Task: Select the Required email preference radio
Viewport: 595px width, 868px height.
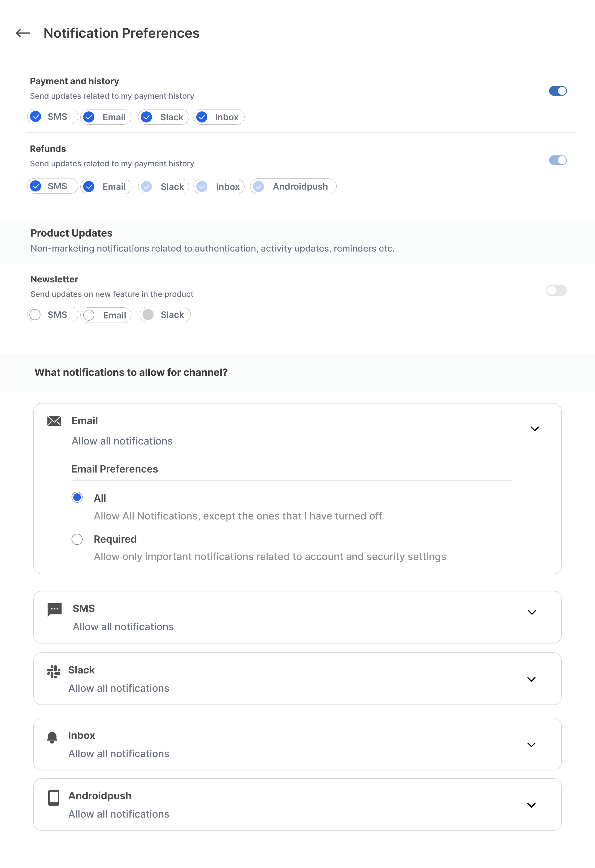Action: coord(77,539)
